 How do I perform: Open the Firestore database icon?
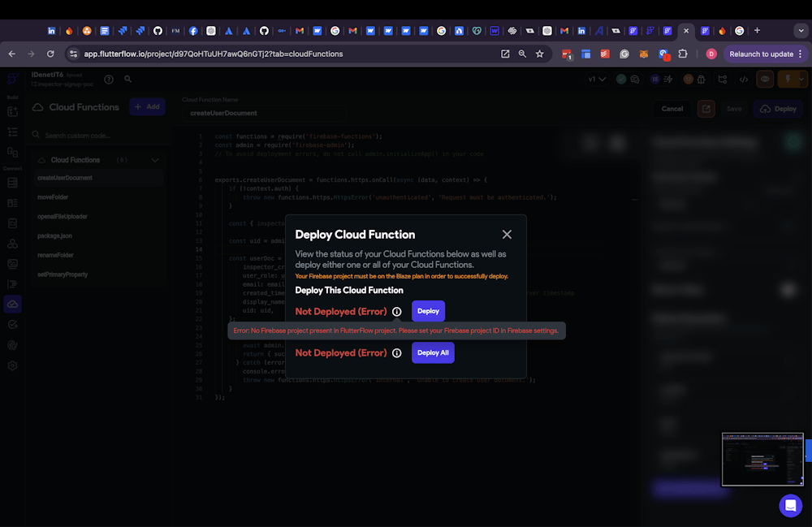(13, 183)
